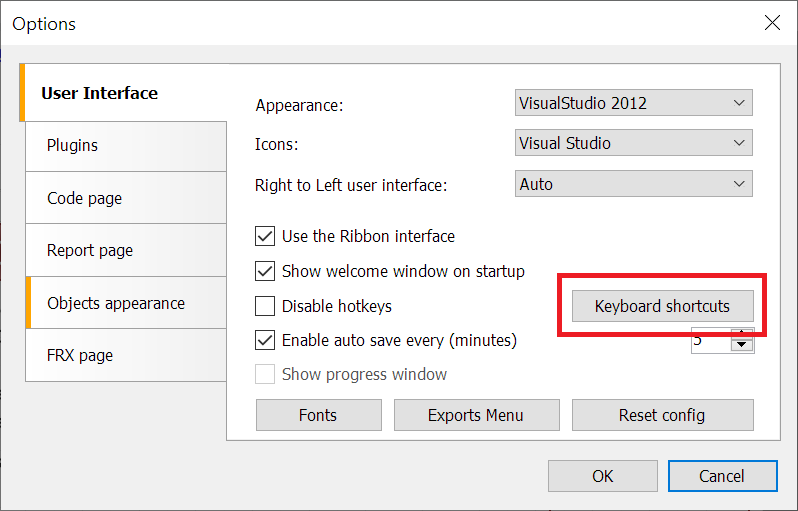
Task: Uncheck Use the Ribbon interface
Action: [x=265, y=237]
